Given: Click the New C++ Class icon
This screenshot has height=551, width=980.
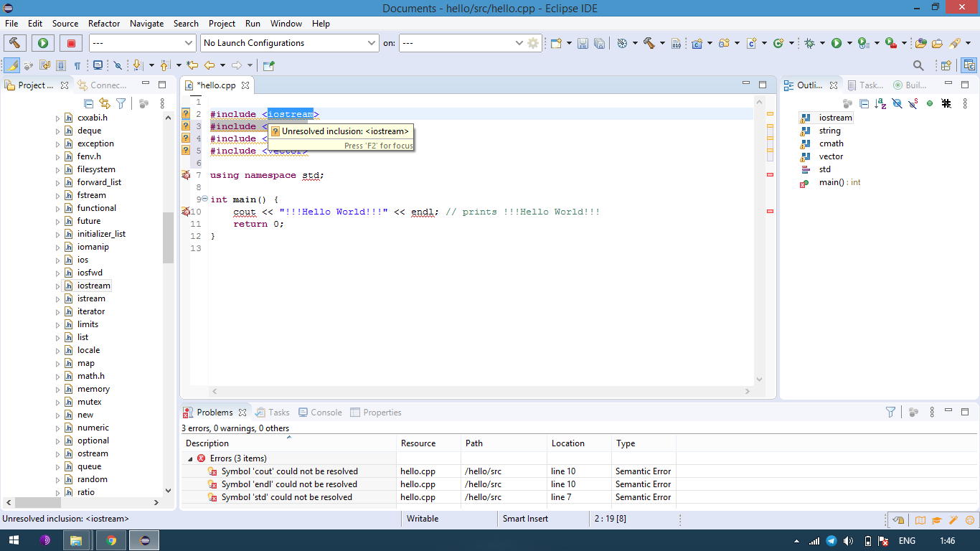Looking at the screenshot, I should tap(778, 43).
